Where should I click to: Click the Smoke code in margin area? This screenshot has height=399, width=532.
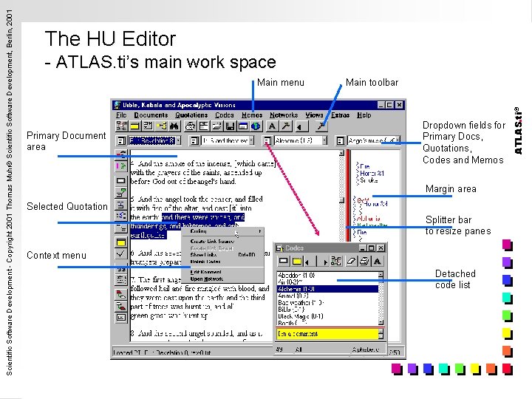[x=369, y=180]
